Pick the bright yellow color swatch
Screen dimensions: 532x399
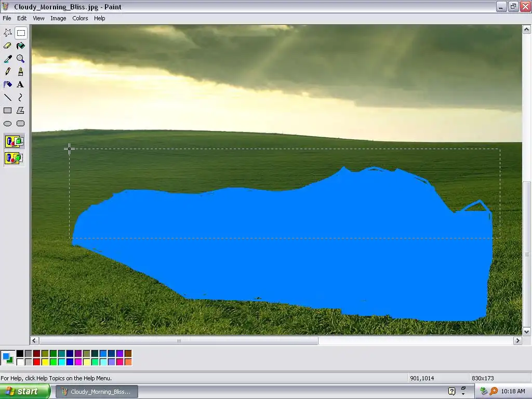(x=45, y=362)
